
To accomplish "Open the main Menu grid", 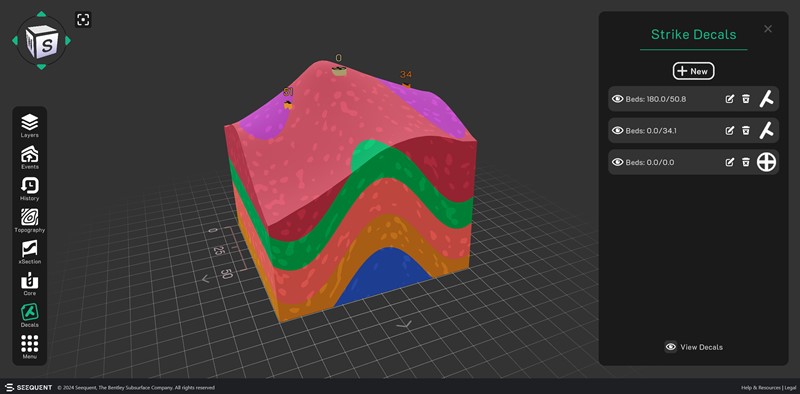I will click(x=30, y=347).
